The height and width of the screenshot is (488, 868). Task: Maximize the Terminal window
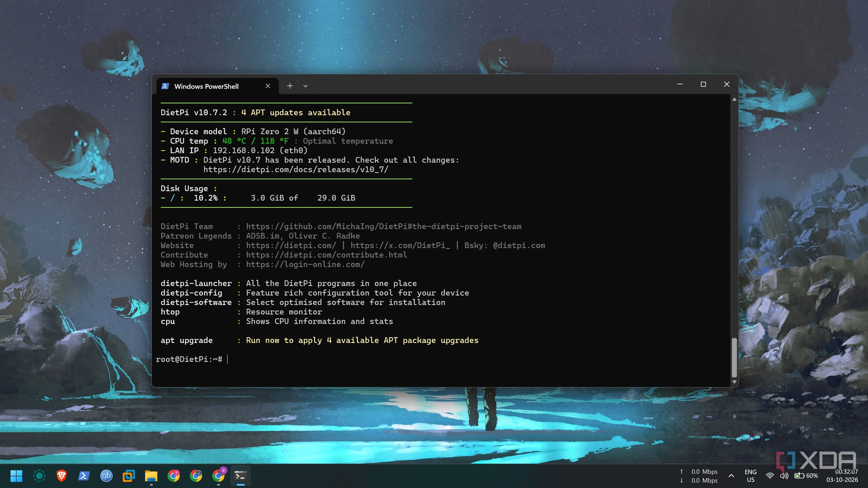pos(703,84)
